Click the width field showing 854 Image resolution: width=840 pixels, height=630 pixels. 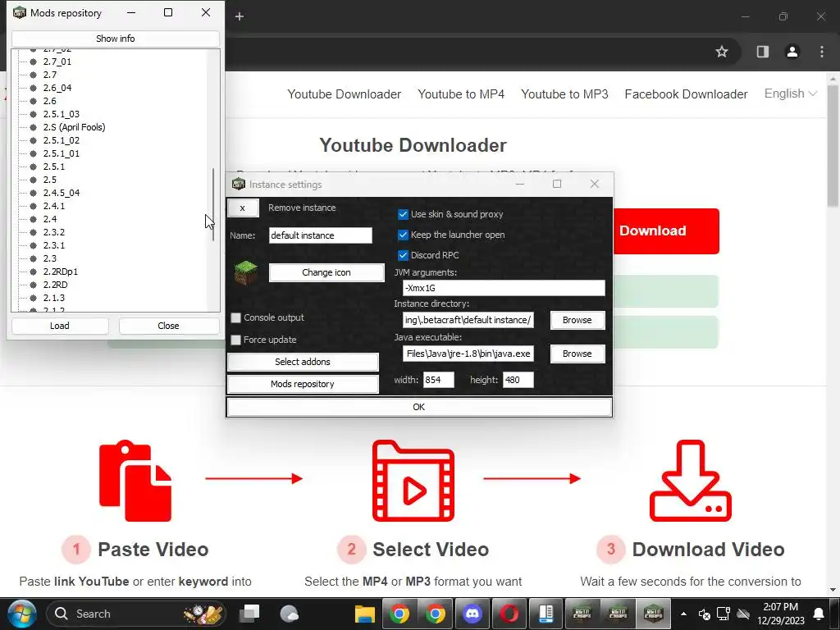(439, 380)
